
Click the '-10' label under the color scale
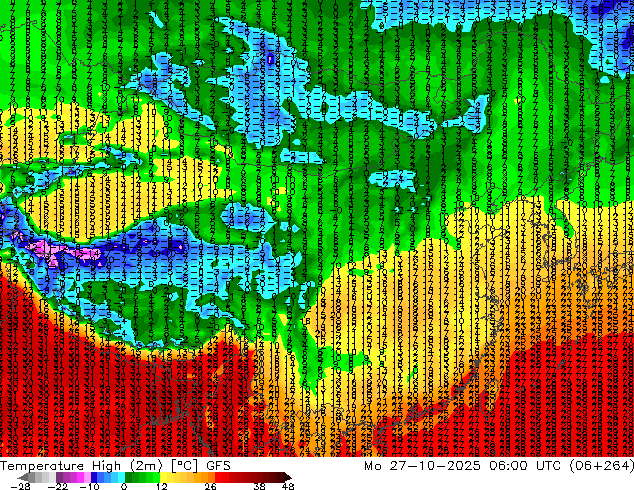tap(89, 486)
